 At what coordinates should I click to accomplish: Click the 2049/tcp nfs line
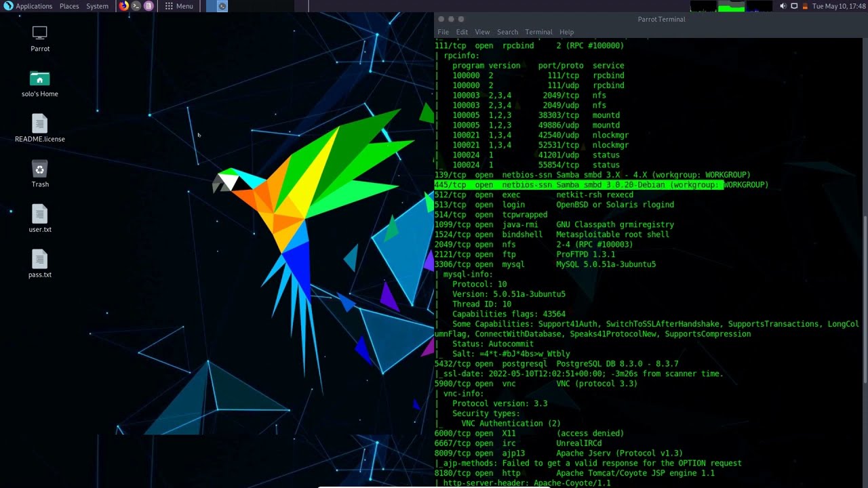(534, 244)
